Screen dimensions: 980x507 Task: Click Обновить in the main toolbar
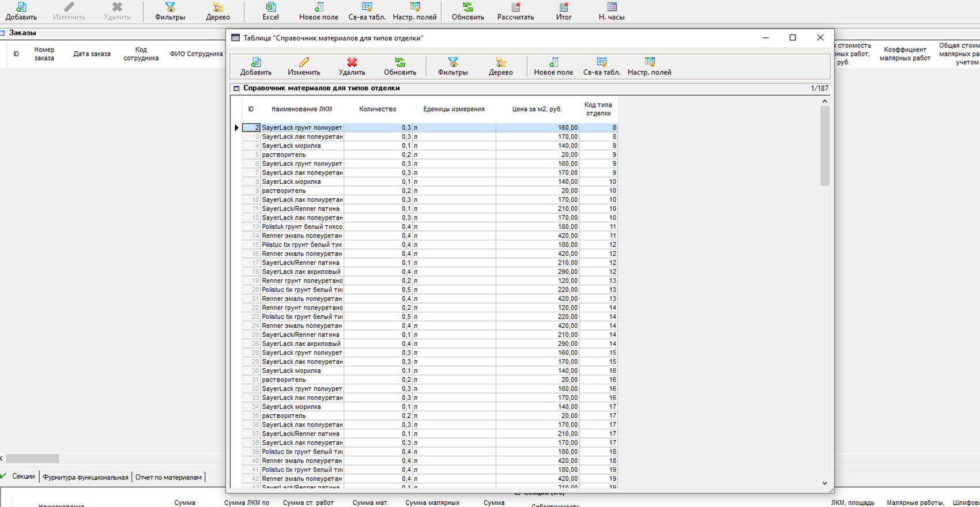pyautogui.click(x=468, y=12)
